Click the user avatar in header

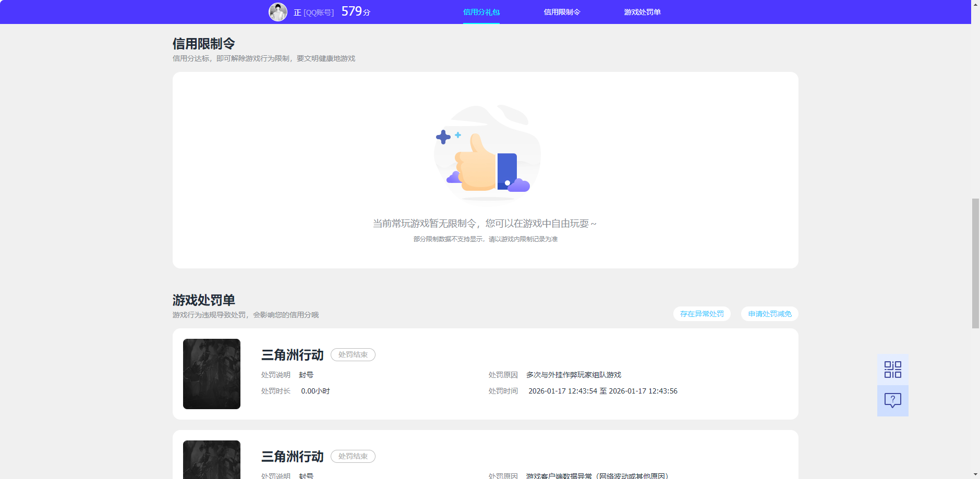278,12
